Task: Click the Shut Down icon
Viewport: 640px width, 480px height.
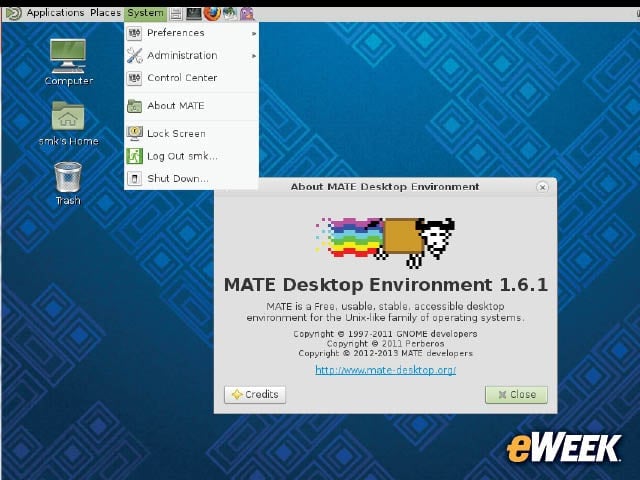Action: click(134, 178)
